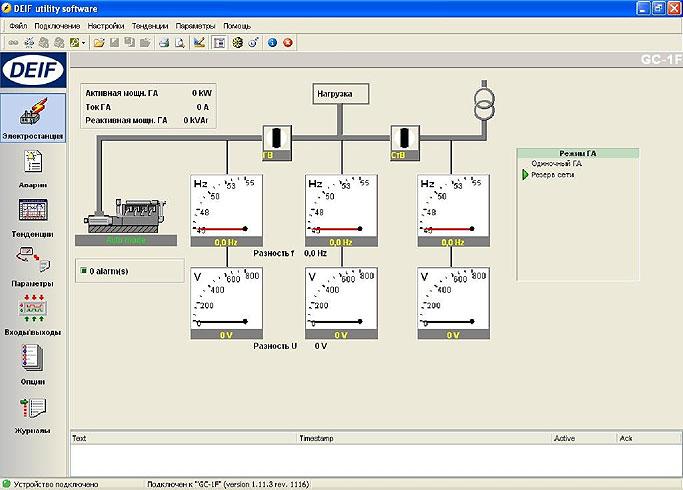
Task: Open the Тенденции sidebar page
Action: [x=33, y=218]
